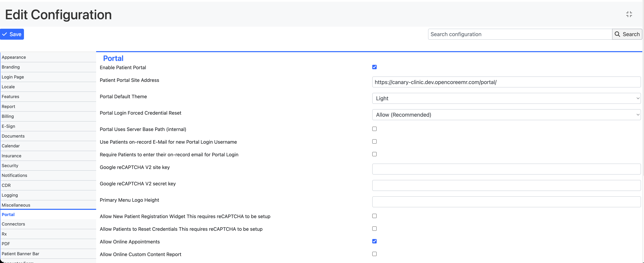This screenshot has height=263, width=644.
Task: Enable Allow New Patient Registration Widget
Action: (374, 216)
